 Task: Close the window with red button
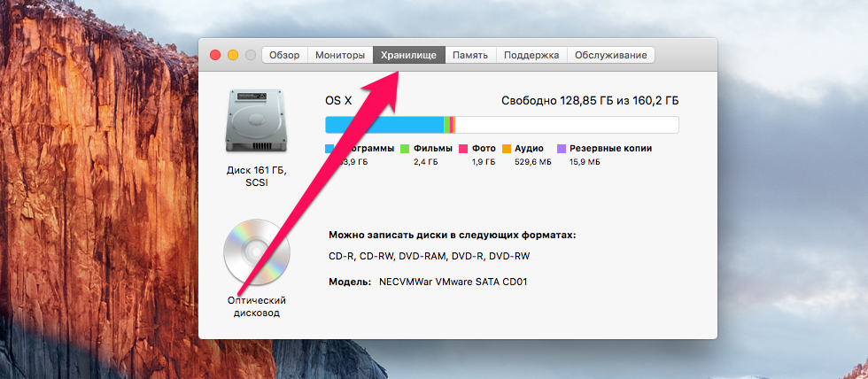point(214,55)
